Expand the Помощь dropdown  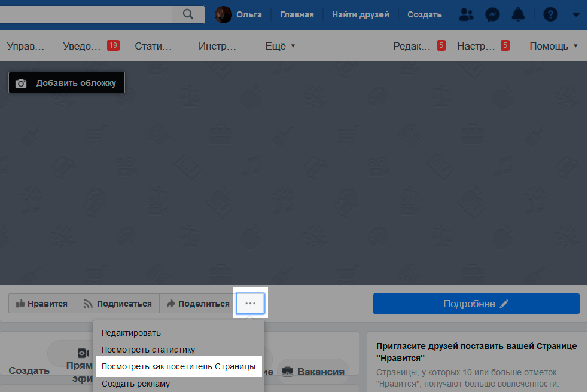pos(553,46)
